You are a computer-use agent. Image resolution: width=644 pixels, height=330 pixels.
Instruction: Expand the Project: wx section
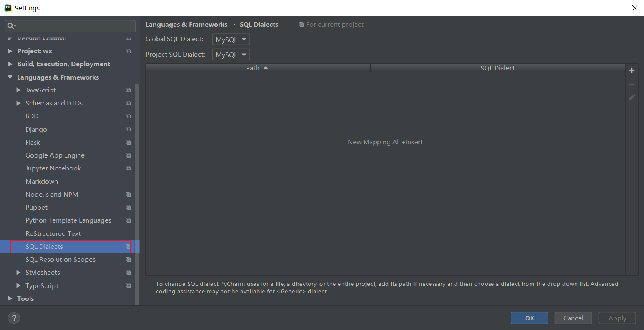click(10, 51)
